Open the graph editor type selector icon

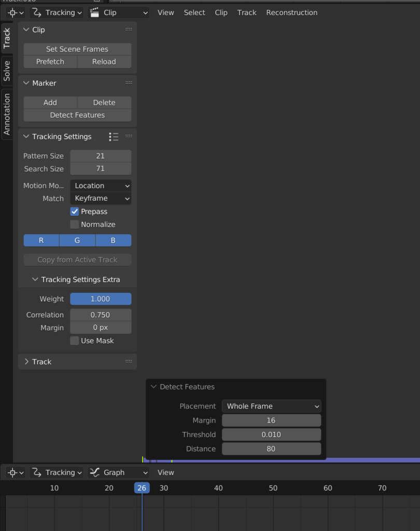[x=16, y=472]
